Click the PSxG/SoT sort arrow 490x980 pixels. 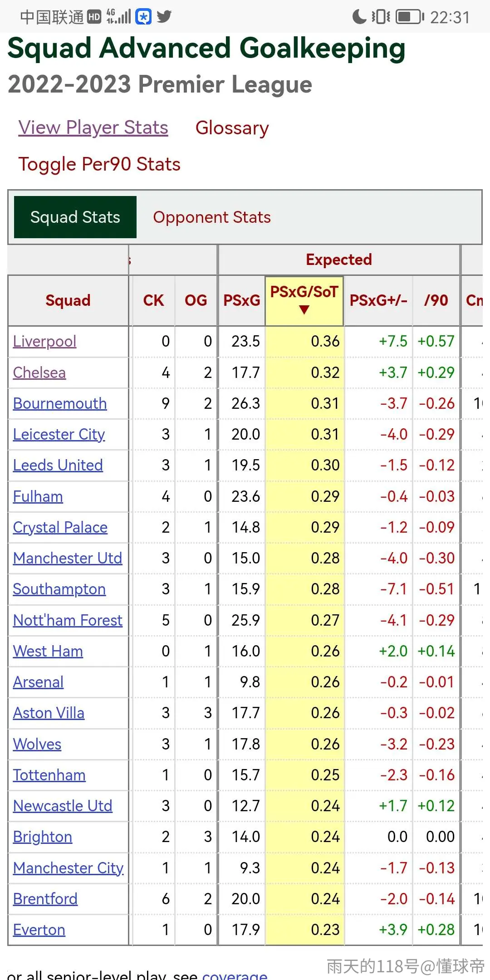tap(304, 310)
